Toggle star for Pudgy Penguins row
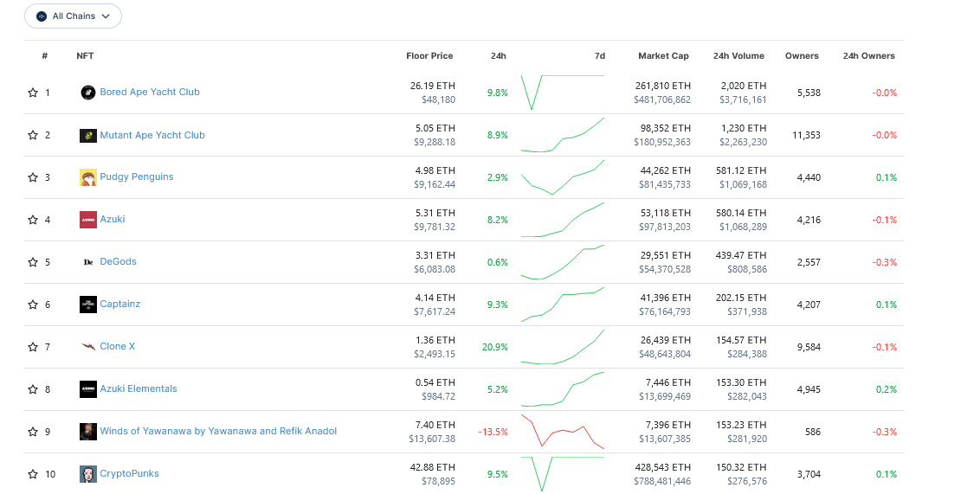 click(33, 177)
